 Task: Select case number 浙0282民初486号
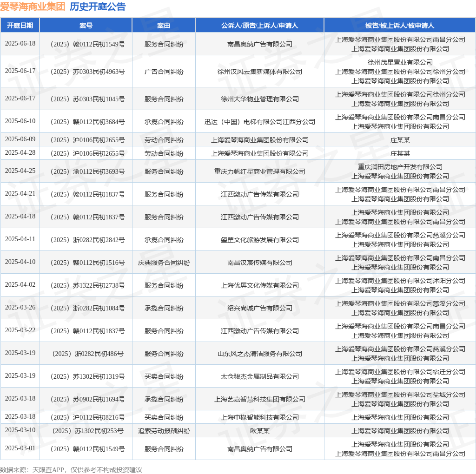[x=88, y=354]
